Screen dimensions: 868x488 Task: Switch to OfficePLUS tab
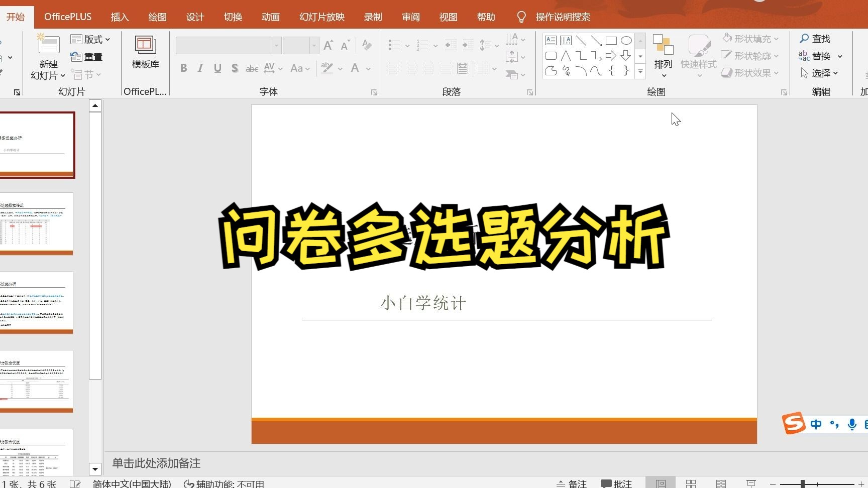pos(68,17)
